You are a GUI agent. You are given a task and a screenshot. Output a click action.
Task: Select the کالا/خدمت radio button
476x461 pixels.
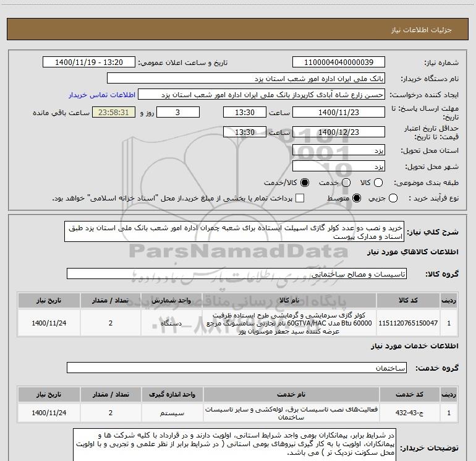(x=305, y=183)
